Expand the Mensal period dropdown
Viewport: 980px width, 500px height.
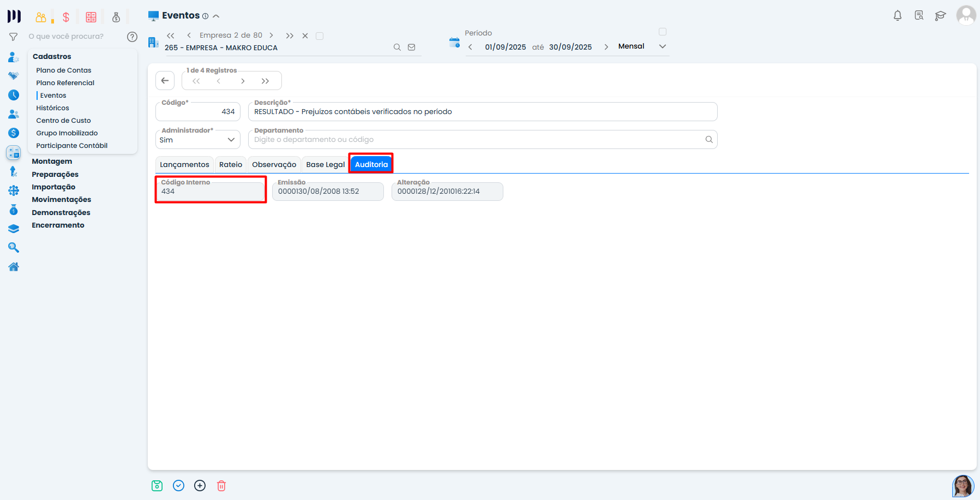(x=663, y=46)
